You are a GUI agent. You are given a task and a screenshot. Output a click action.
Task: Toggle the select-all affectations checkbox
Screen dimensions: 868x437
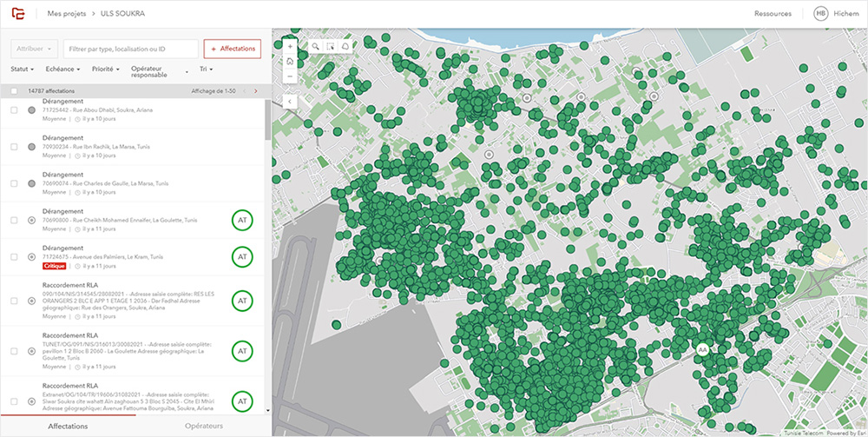pyautogui.click(x=14, y=91)
